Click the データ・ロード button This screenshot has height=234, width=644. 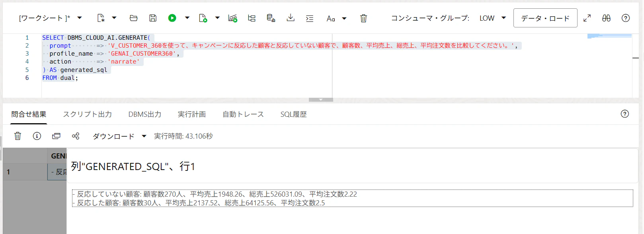pos(545,18)
